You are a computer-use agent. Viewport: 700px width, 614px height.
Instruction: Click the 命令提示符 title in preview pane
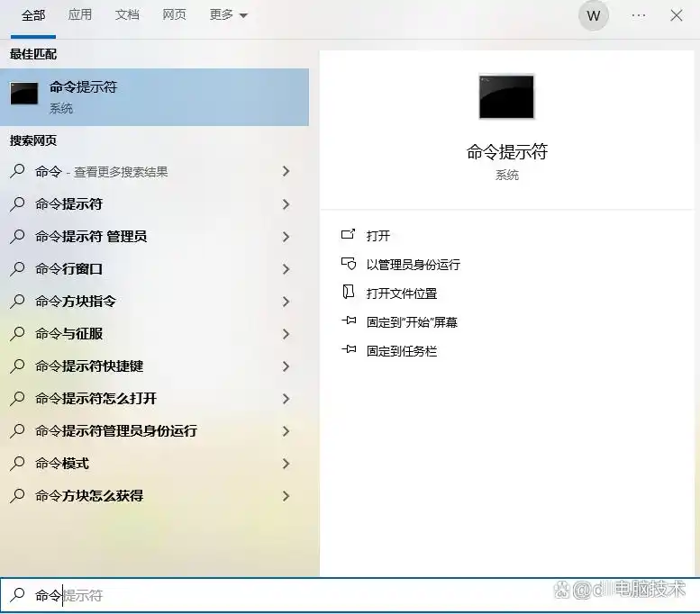coord(506,152)
